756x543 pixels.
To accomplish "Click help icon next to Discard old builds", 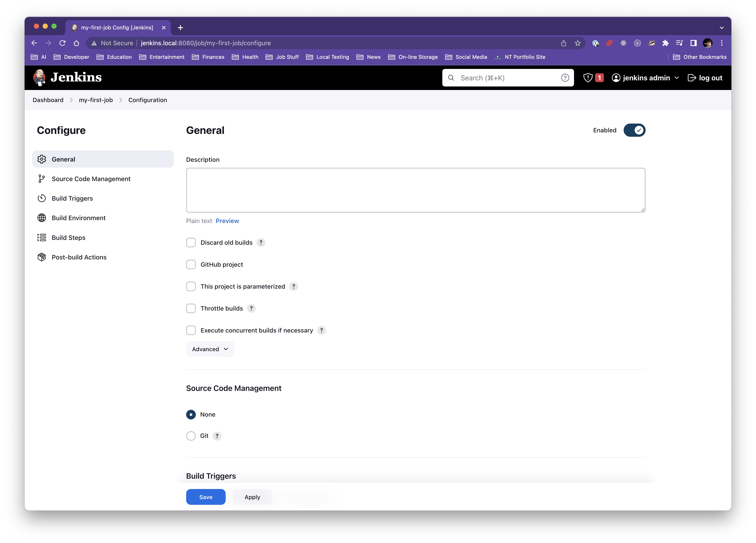I will tap(261, 243).
